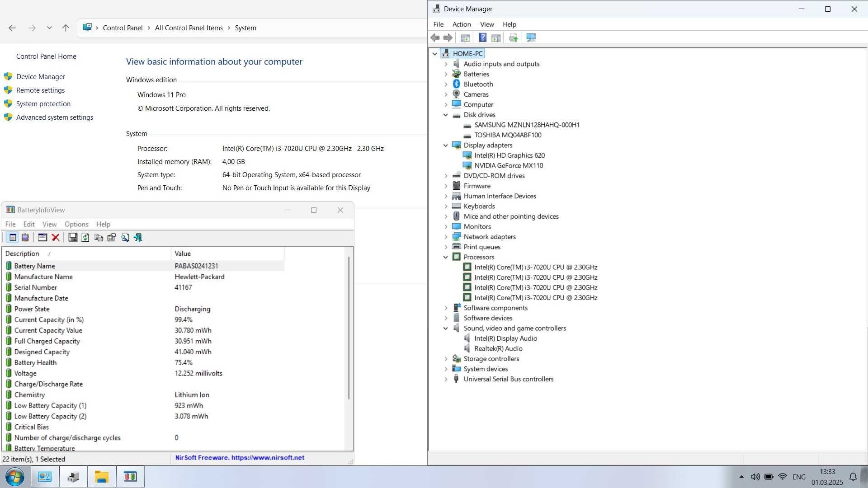Click the Up arrow button in Control Panel
The height and width of the screenshot is (488, 868).
(x=66, y=28)
